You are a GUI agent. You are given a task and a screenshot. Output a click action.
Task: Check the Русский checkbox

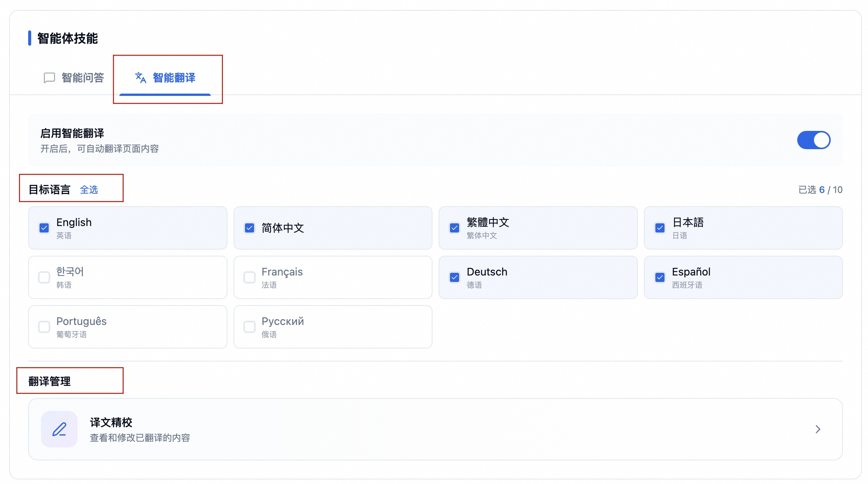coord(250,327)
